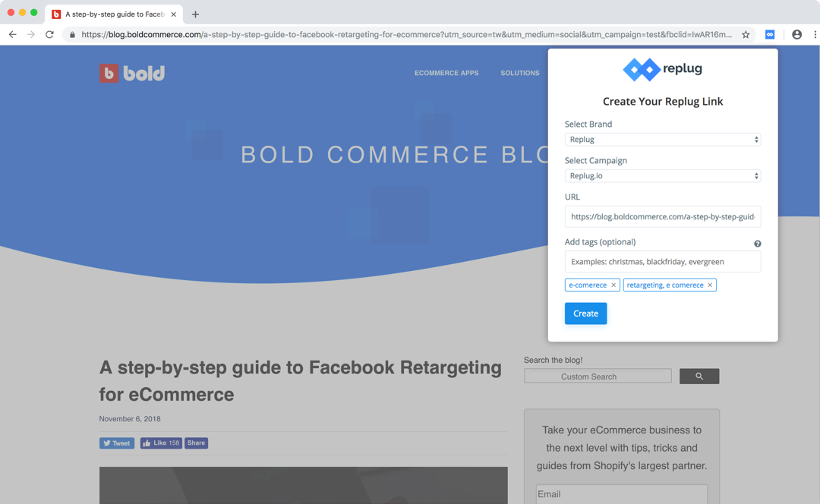Image resolution: width=820 pixels, height=504 pixels.
Task: Click the blog search magnifier button
Action: tap(699, 376)
